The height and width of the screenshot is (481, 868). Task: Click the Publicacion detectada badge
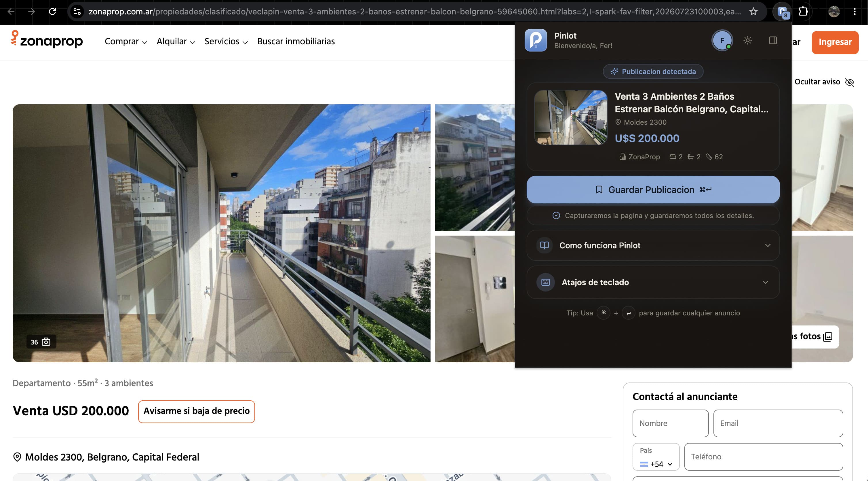click(653, 71)
